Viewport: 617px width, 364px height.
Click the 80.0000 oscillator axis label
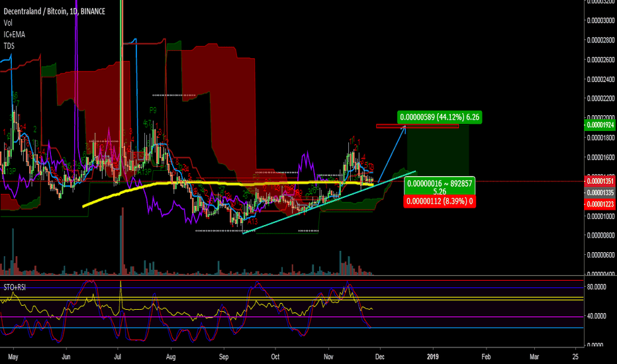point(596,287)
